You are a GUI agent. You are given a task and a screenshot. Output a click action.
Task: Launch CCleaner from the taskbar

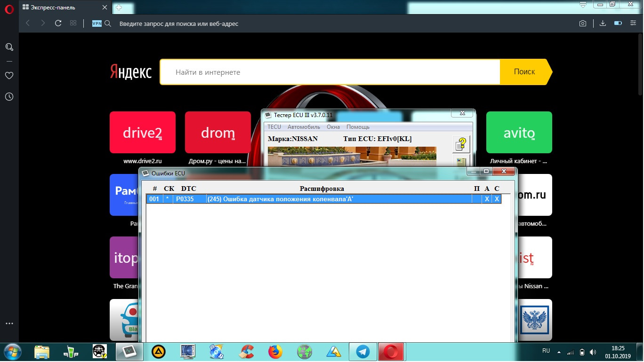point(247,352)
